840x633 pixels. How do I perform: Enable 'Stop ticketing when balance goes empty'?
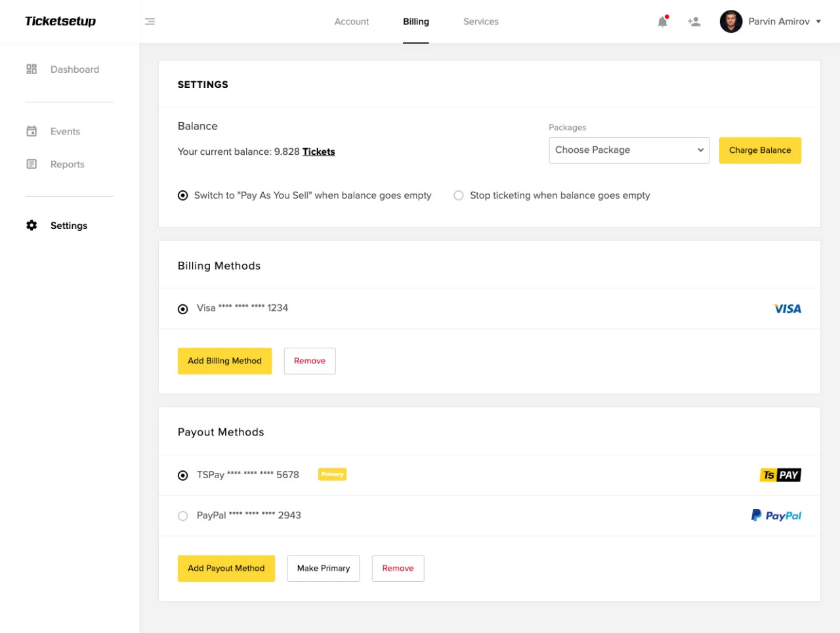[x=457, y=195]
